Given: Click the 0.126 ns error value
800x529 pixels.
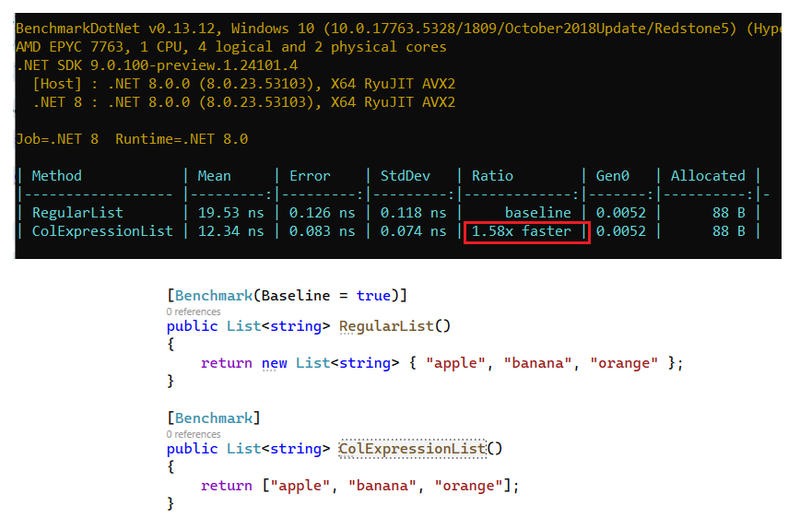Looking at the screenshot, I should tap(322, 213).
